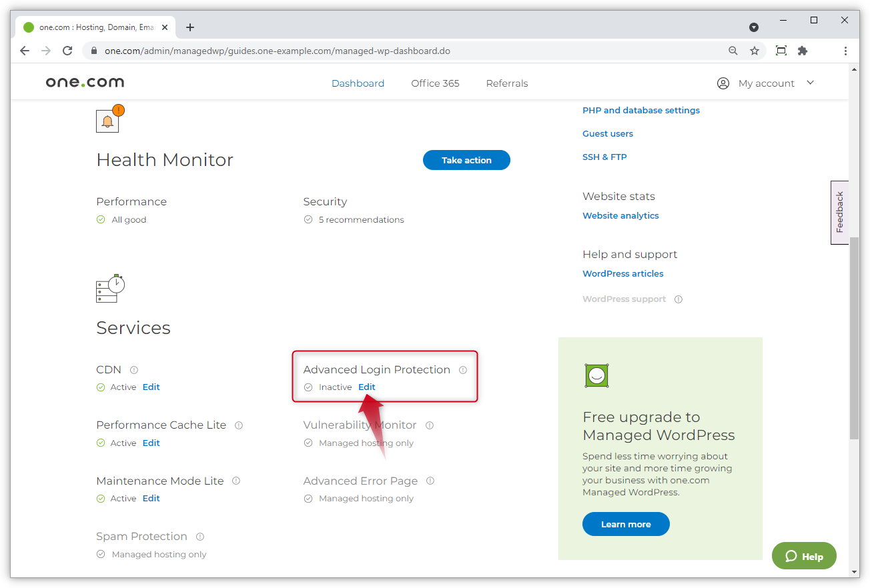Viewport: 870px width, 588px height.
Task: Click the My account profile icon
Action: (723, 83)
